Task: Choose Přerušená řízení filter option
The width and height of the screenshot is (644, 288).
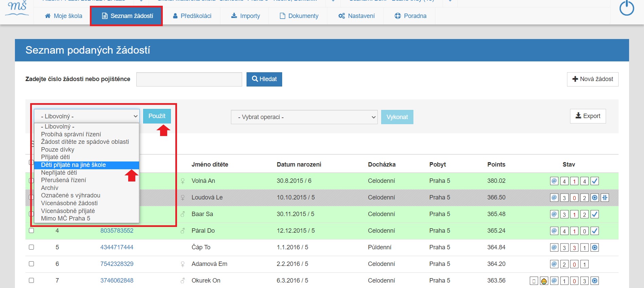Action: pyautogui.click(x=86, y=180)
